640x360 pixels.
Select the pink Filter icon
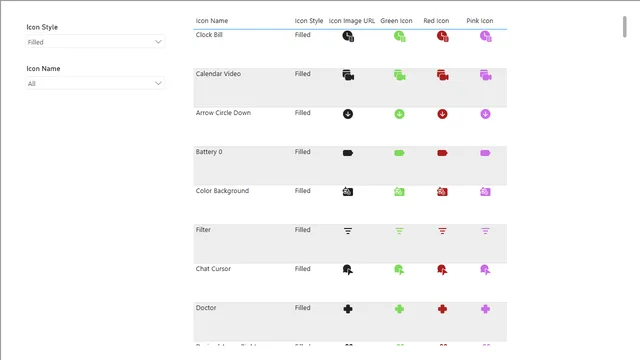pyautogui.click(x=485, y=231)
